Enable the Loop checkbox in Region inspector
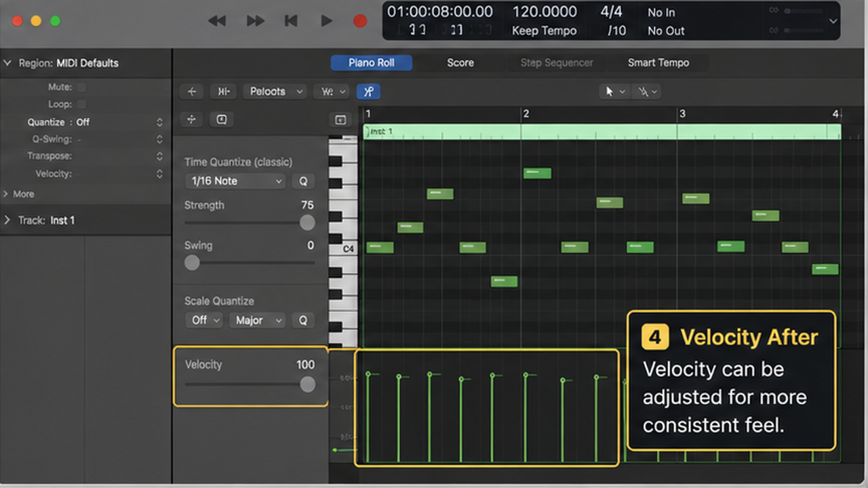 coord(82,104)
